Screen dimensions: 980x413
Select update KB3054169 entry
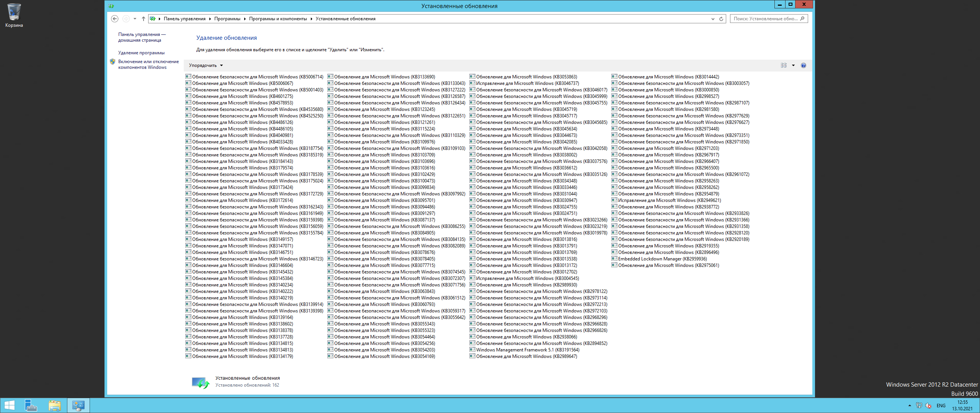(381, 356)
